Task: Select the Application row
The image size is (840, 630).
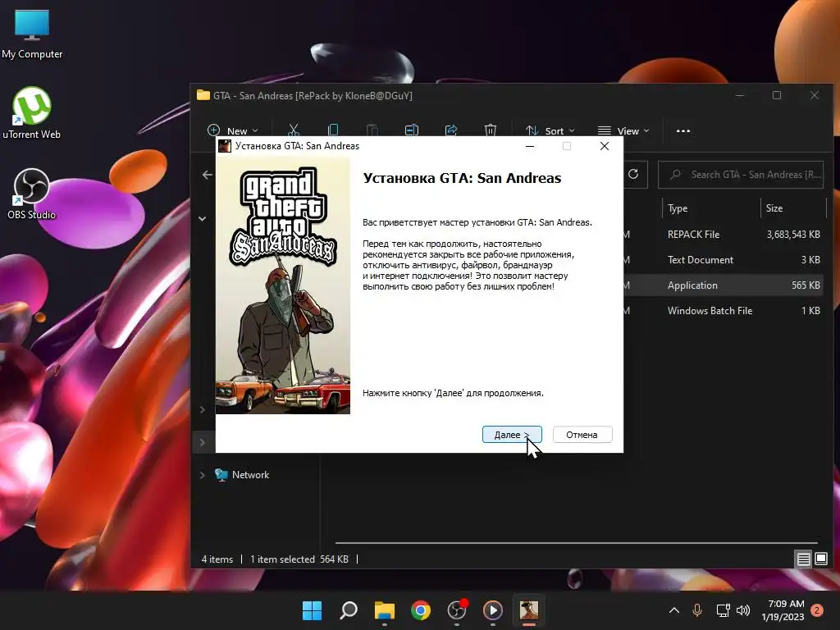Action: (x=724, y=285)
